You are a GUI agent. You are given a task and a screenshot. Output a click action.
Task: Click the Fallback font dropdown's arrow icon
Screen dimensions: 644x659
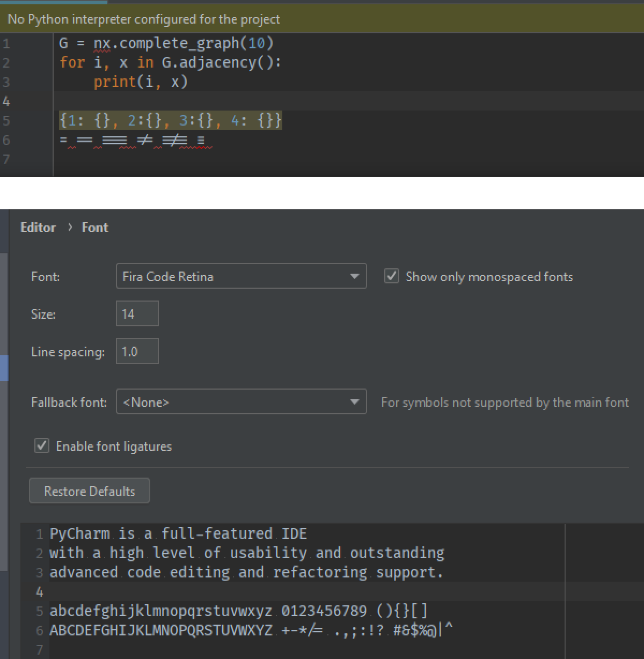(x=355, y=401)
